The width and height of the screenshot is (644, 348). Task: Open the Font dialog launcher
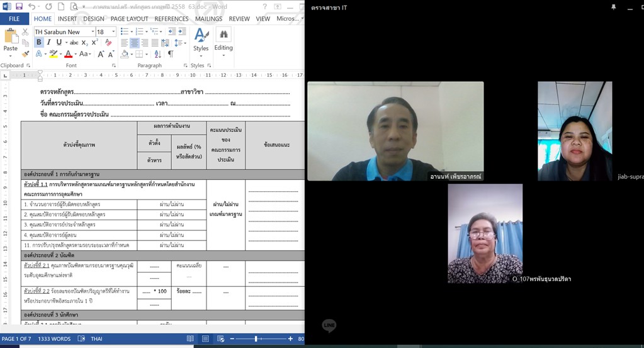click(x=114, y=65)
